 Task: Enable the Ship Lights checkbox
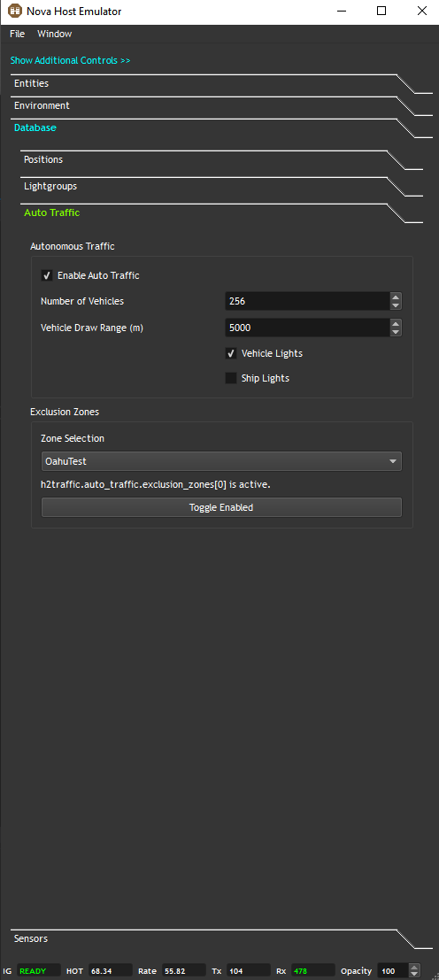coord(231,378)
